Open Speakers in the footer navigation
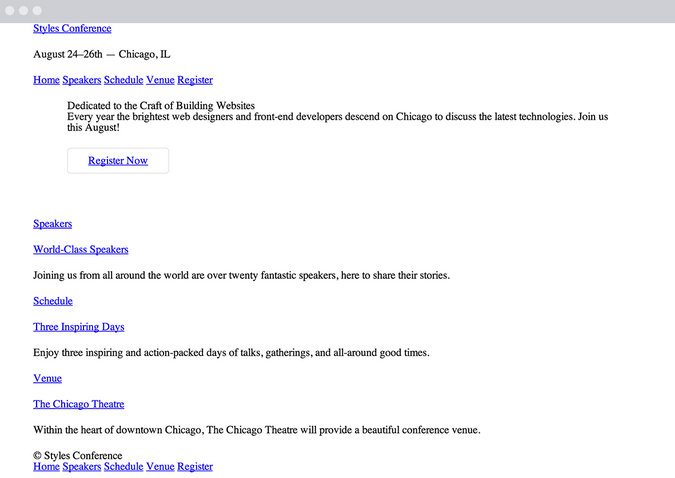Screen dimensions: 675x478 (x=82, y=467)
